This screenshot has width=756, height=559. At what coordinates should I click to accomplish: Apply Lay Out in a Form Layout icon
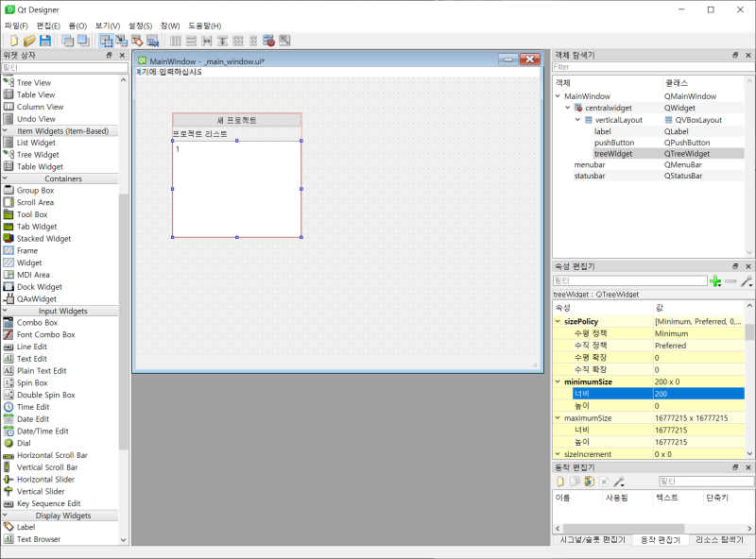point(253,41)
